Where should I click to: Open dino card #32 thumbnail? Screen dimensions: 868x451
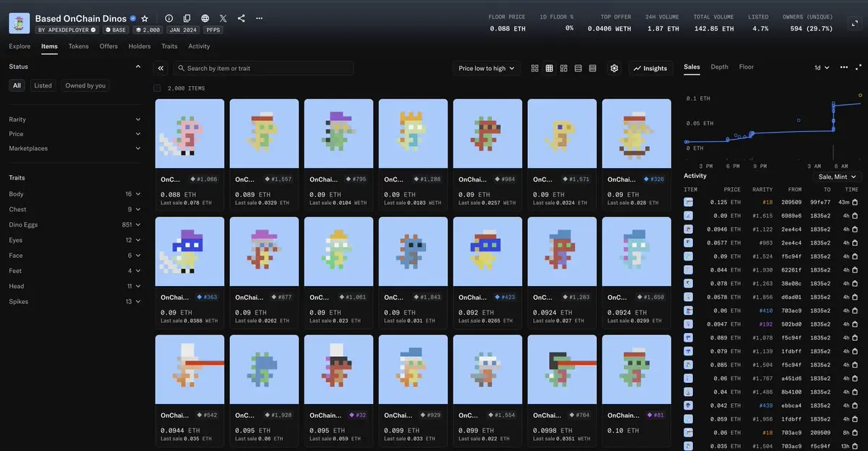(x=339, y=369)
